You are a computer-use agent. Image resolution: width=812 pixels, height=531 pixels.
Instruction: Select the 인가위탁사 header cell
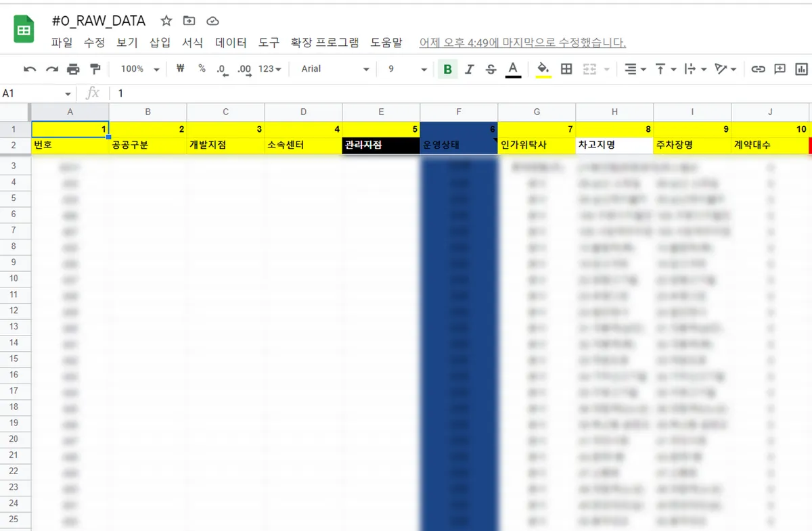click(x=537, y=145)
